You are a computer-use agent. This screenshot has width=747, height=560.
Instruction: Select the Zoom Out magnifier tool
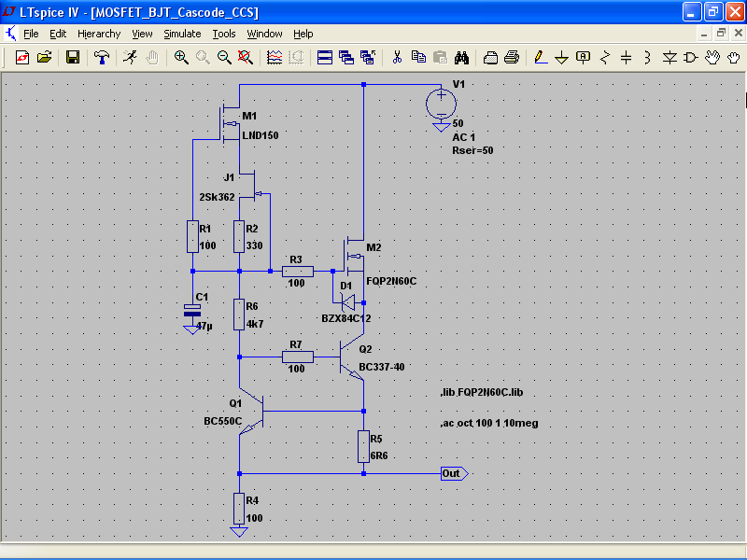click(224, 58)
